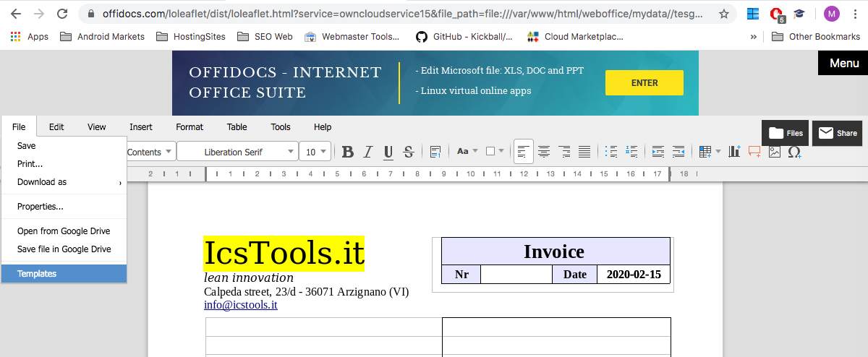
Task: Open the Table menu
Action: click(x=237, y=126)
